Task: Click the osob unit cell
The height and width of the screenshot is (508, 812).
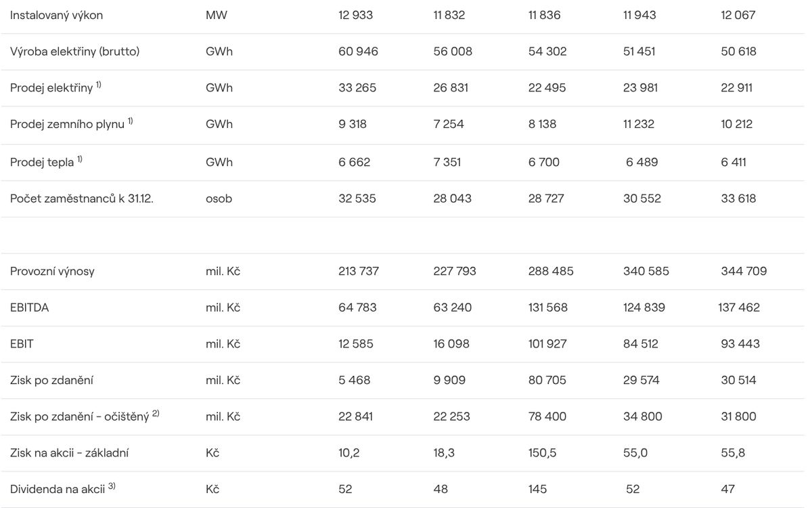Action: pyautogui.click(x=219, y=198)
